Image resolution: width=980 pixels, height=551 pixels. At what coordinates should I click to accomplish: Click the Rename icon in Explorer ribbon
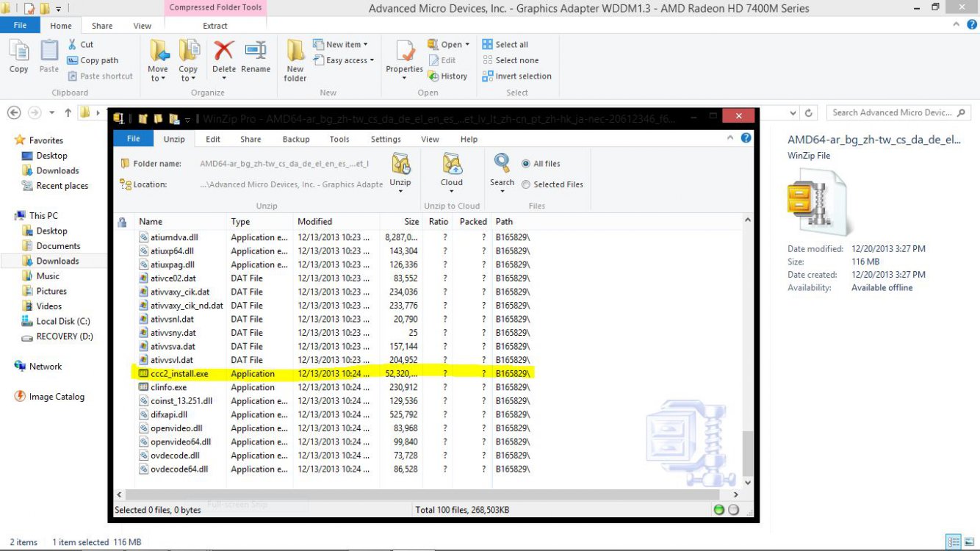[x=256, y=51]
